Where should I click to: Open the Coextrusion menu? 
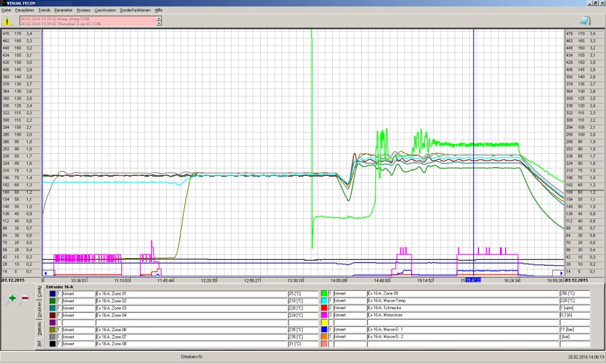click(105, 9)
